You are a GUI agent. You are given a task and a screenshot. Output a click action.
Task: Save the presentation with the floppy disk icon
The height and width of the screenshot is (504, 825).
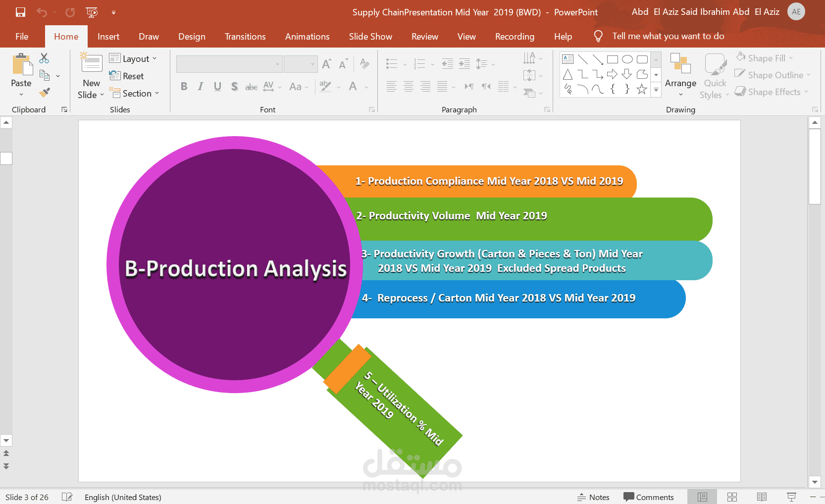tap(20, 12)
